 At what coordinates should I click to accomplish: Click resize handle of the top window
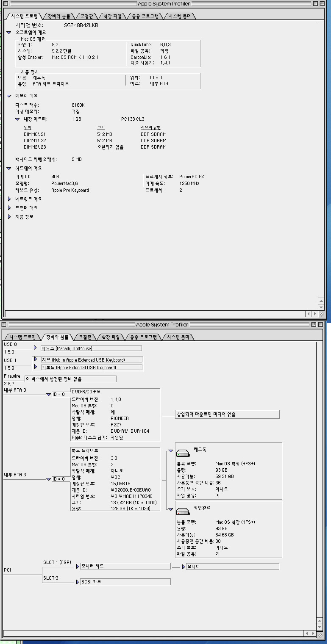(322, 314)
